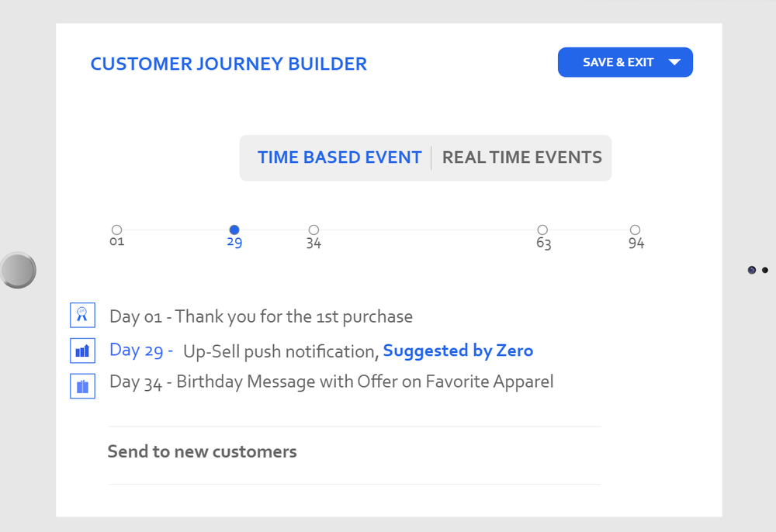The width and height of the screenshot is (776, 532).
Task: Click the Day 34 Birthday Message entry
Action: coord(331,382)
